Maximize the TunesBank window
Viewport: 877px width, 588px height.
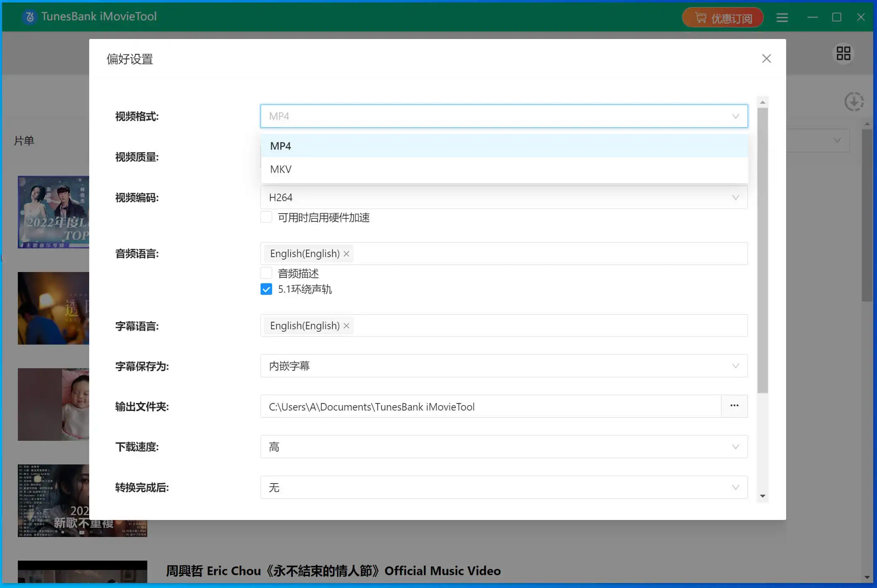click(836, 17)
